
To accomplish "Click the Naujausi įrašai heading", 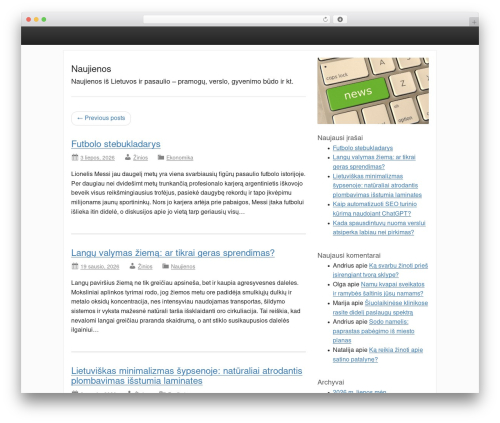I will coord(340,138).
